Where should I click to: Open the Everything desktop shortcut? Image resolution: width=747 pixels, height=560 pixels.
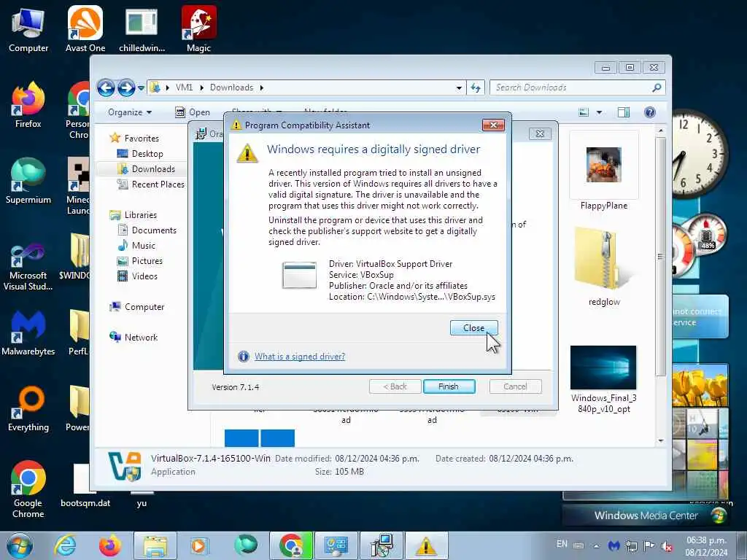(x=28, y=410)
